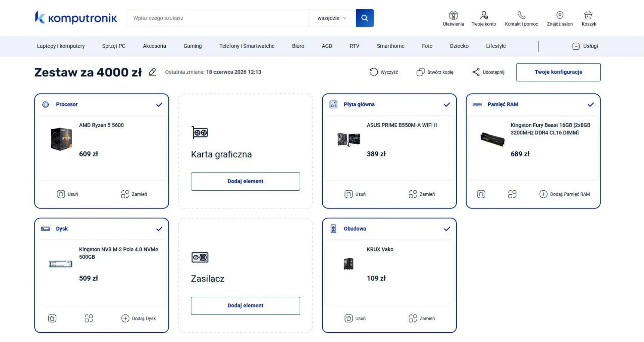The height and width of the screenshot is (342, 644).
Task: Click the AMD Ryzen 5 5600 product name
Action: (x=101, y=125)
